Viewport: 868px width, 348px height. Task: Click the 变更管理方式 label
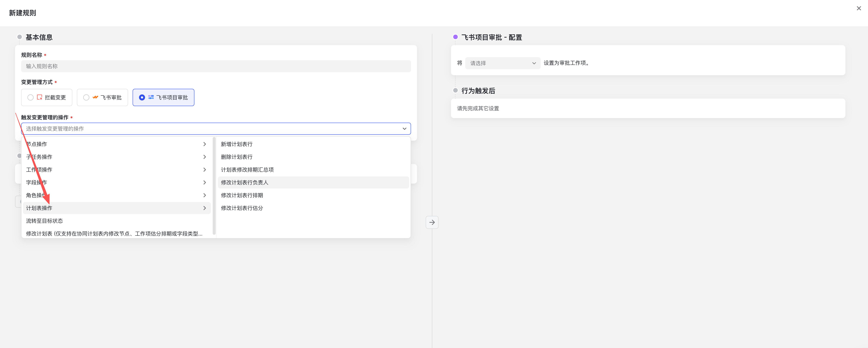pyautogui.click(x=37, y=82)
